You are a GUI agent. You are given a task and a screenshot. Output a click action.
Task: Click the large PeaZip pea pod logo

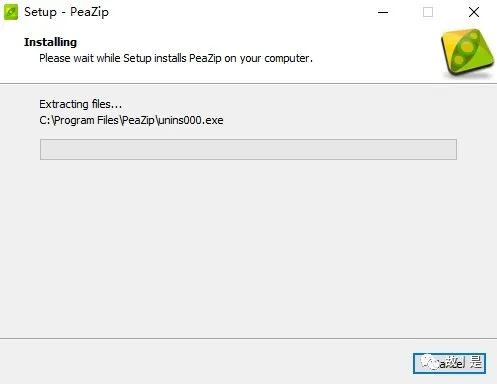468,53
